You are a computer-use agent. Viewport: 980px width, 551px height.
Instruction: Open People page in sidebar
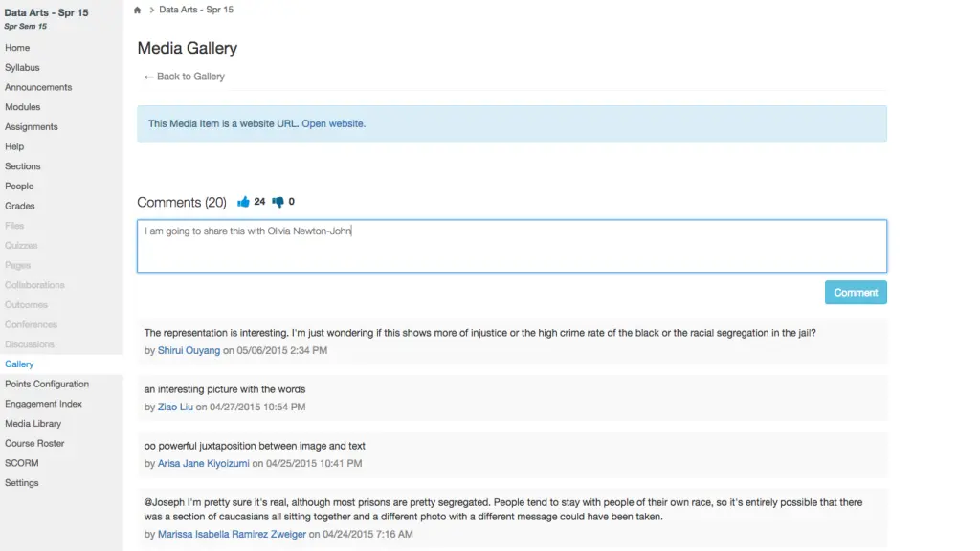pyautogui.click(x=19, y=187)
